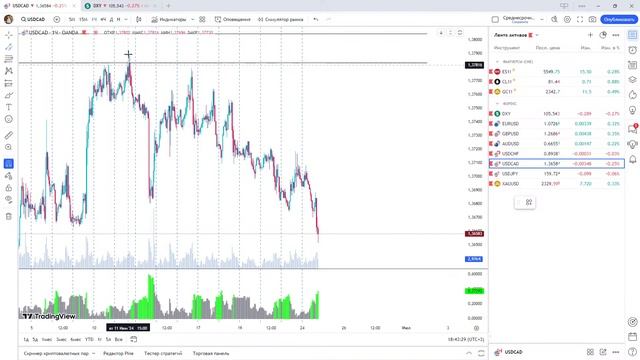Screen dimensions: 640x360
Task: Open the Strategy Tester bottom tab
Action: [163, 353]
